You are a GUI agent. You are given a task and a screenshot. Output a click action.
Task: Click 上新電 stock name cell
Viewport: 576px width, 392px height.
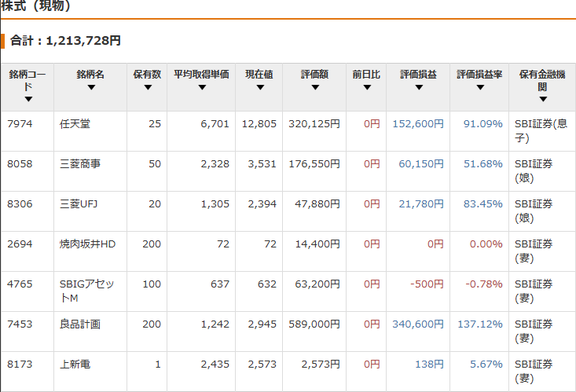pyautogui.click(x=75, y=365)
